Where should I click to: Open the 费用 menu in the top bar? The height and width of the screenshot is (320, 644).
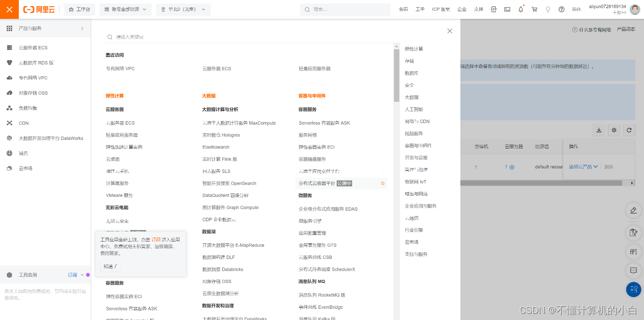click(x=403, y=9)
